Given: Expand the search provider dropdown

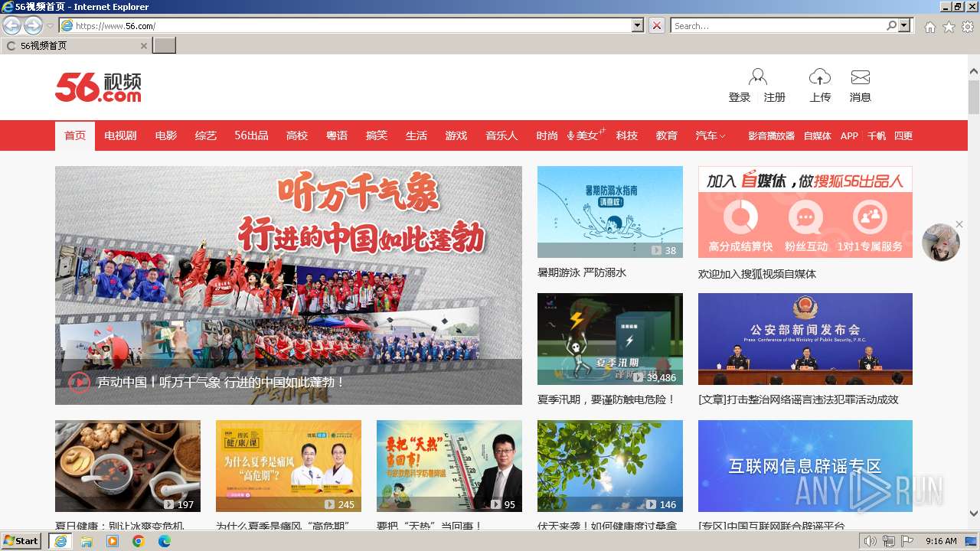Looking at the screenshot, I should point(905,25).
